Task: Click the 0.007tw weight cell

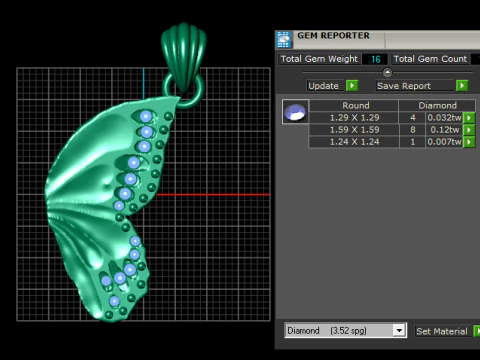Action: point(444,142)
